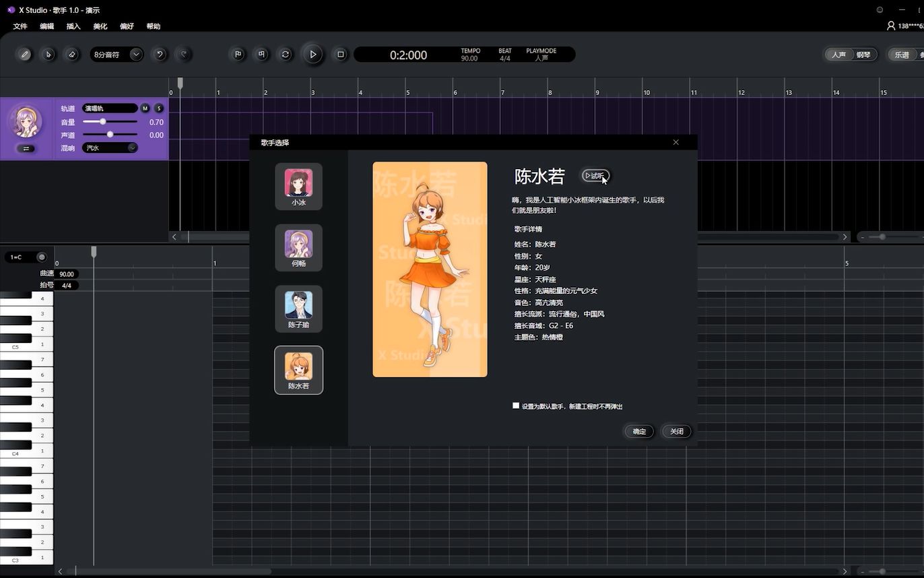Click the 试听 preview button
Image resolution: width=924 pixels, height=578 pixels.
click(595, 176)
